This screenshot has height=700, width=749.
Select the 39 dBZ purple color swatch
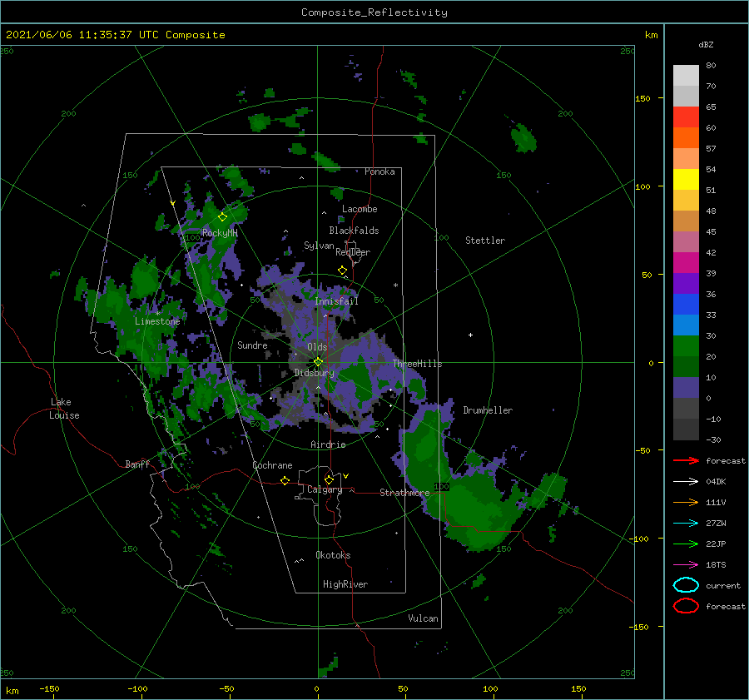pyautogui.click(x=686, y=283)
